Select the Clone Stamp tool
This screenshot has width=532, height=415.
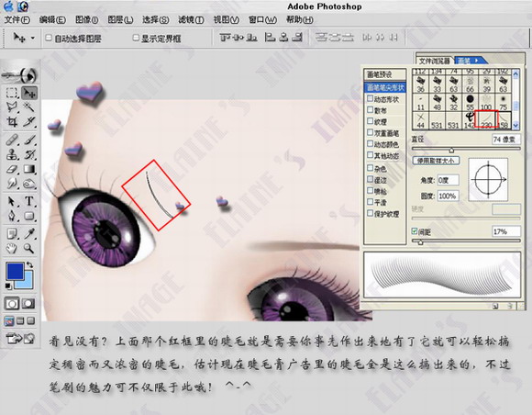[12, 154]
